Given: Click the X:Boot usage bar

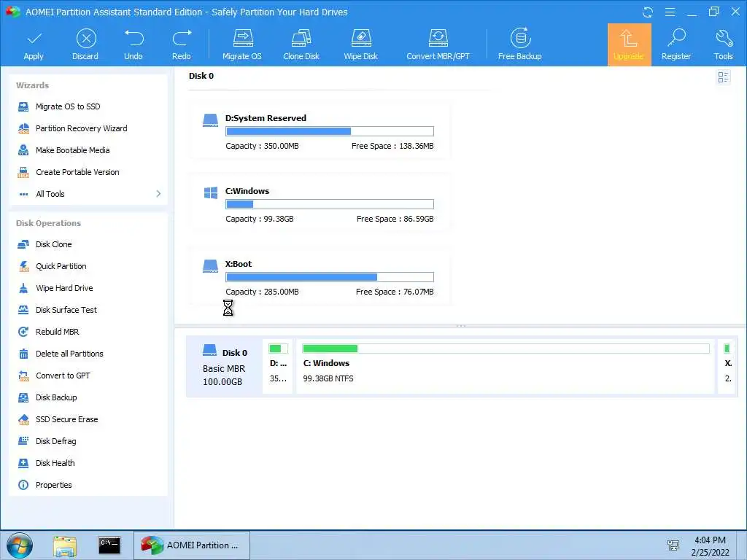Looking at the screenshot, I should click(x=330, y=277).
